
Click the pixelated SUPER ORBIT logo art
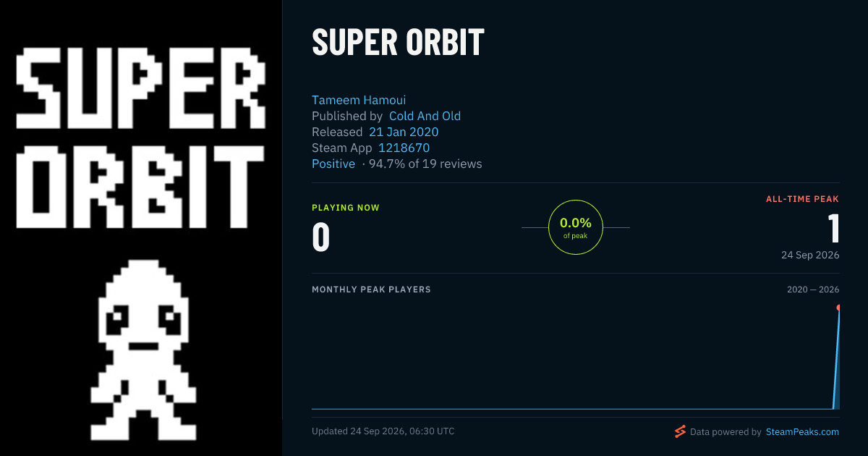pyautogui.click(x=140, y=138)
